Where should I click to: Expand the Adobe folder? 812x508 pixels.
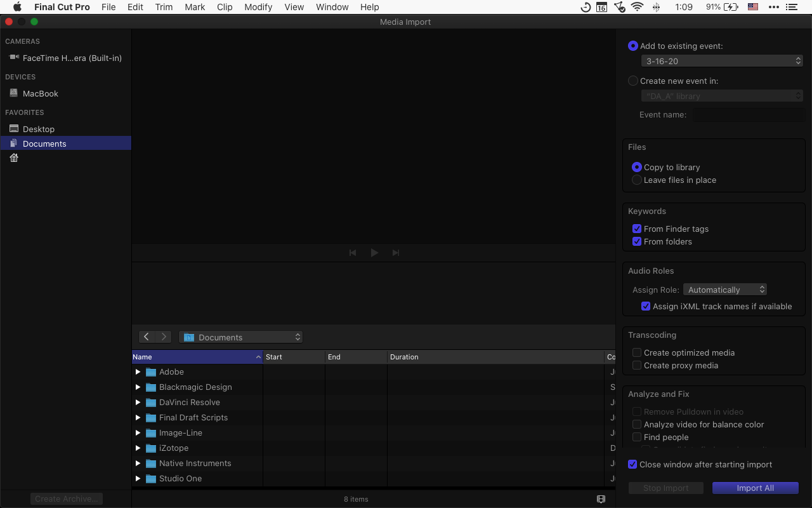(x=138, y=372)
